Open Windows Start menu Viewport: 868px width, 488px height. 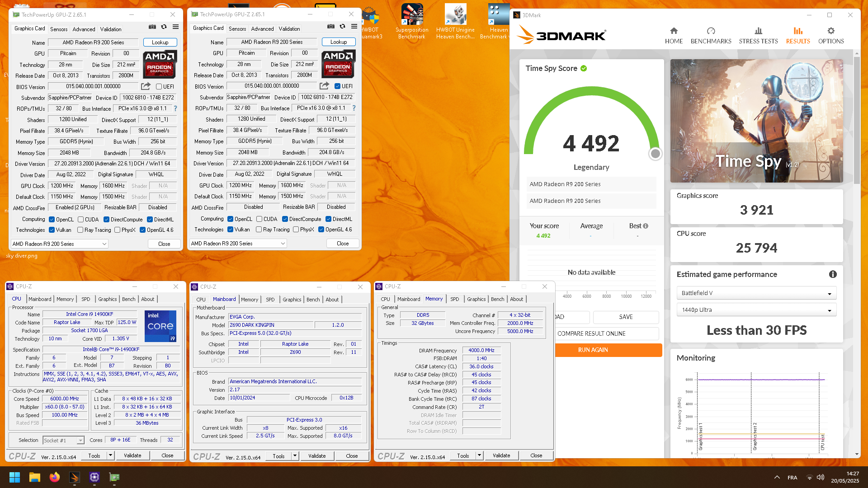(14, 477)
